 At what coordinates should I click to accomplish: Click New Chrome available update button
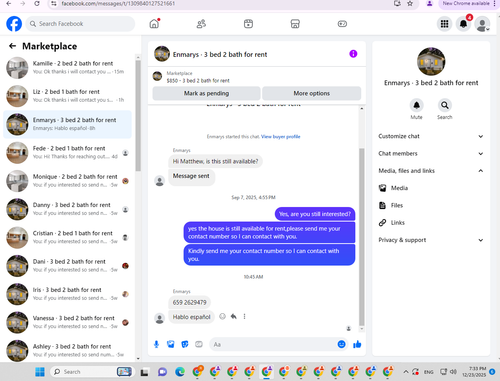(x=466, y=4)
